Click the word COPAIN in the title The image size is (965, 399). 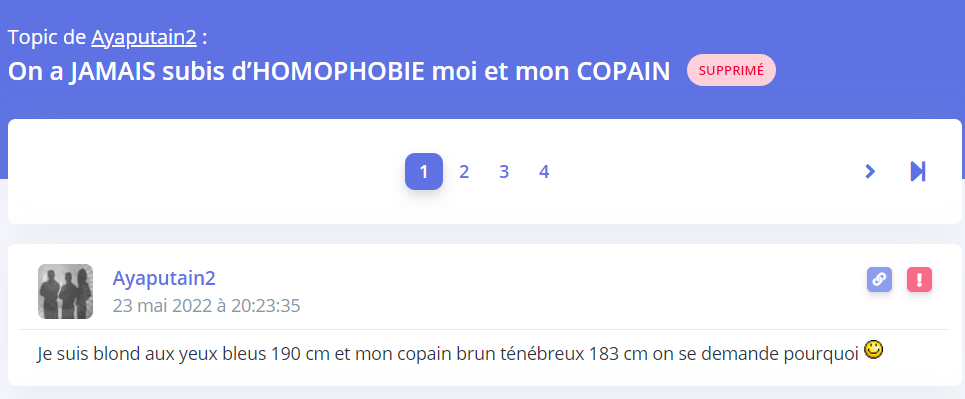tap(623, 72)
